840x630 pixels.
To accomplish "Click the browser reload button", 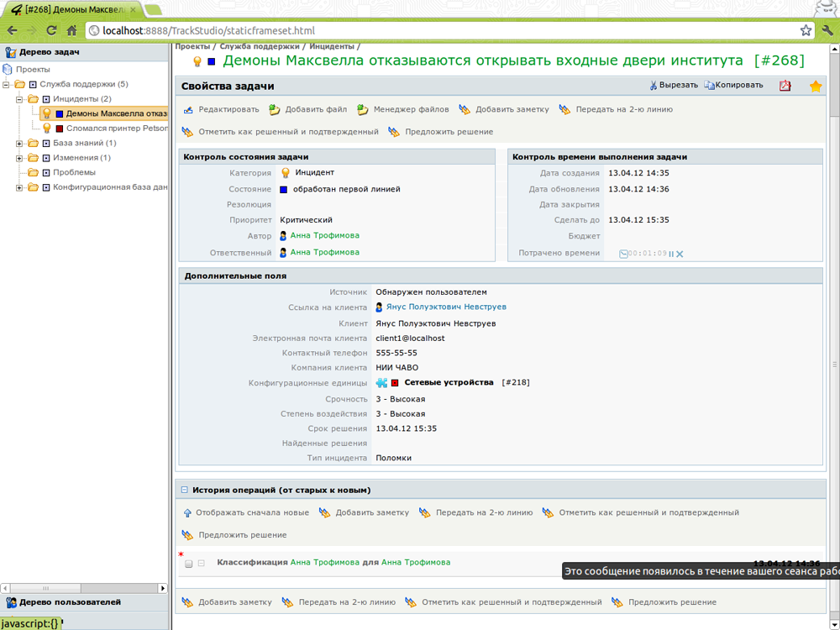I will pyautogui.click(x=52, y=31).
